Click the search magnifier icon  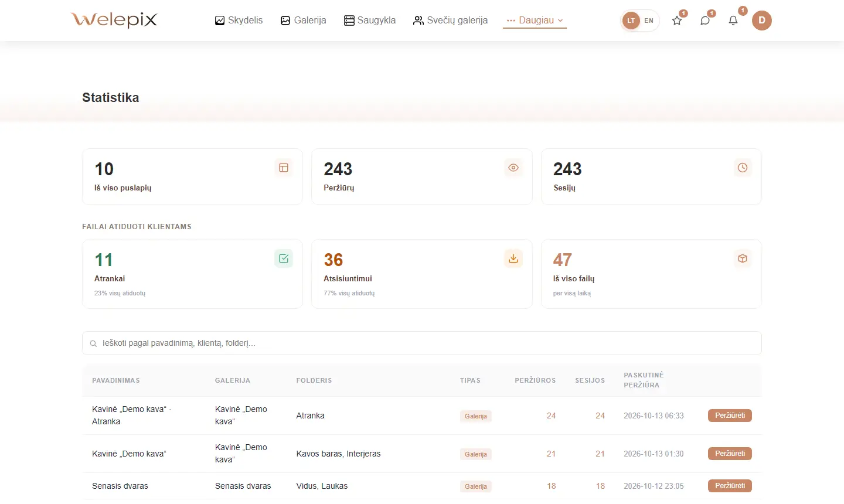coord(93,343)
